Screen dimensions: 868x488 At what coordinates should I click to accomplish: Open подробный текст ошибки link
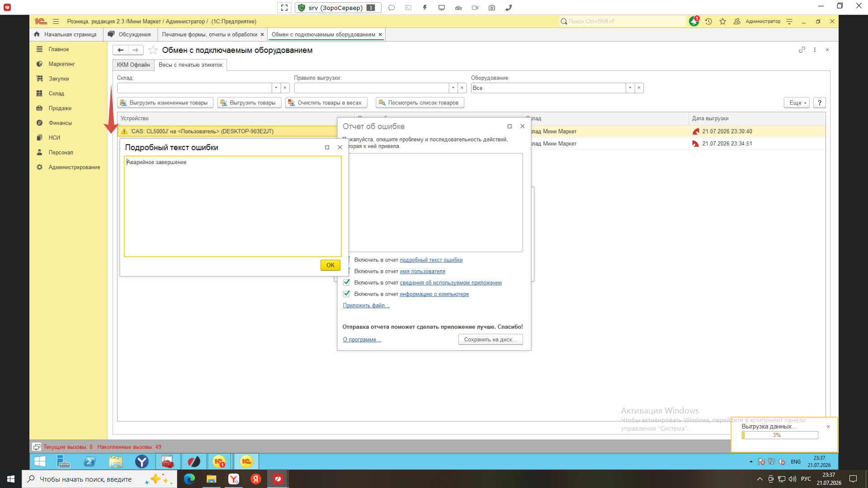[x=431, y=260]
